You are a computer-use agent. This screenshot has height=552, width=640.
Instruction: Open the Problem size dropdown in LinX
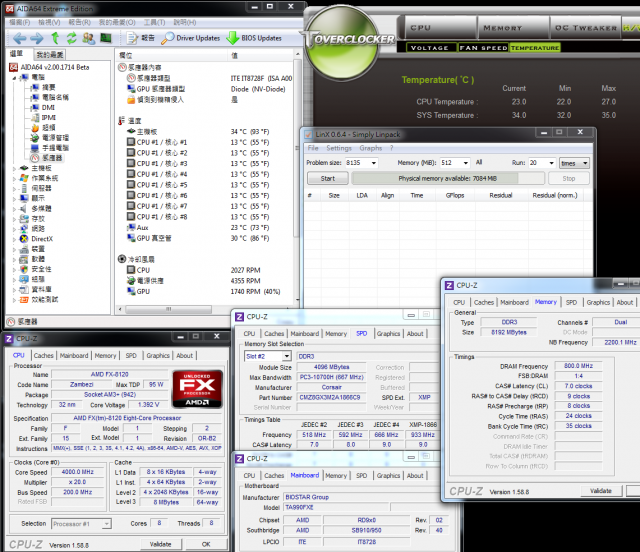[x=373, y=163]
